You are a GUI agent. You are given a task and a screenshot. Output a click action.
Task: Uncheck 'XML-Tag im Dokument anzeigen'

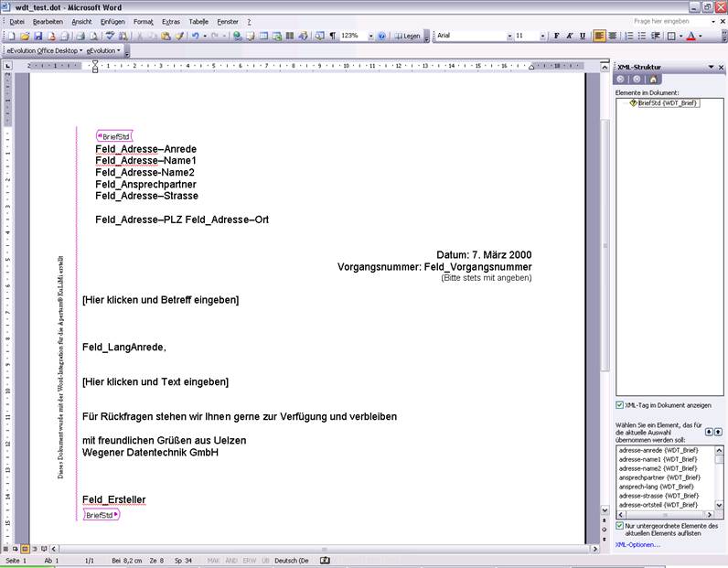[619, 405]
